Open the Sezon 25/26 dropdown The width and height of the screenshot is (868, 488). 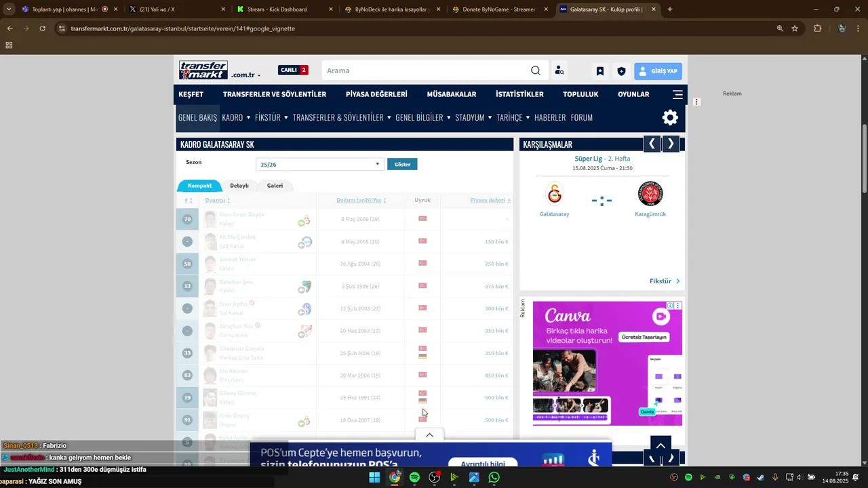[319, 164]
